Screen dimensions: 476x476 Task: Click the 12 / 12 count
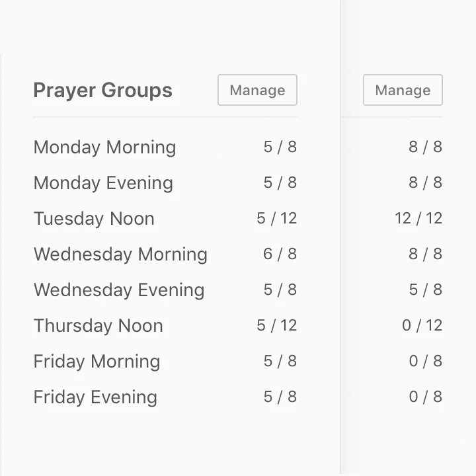(418, 218)
